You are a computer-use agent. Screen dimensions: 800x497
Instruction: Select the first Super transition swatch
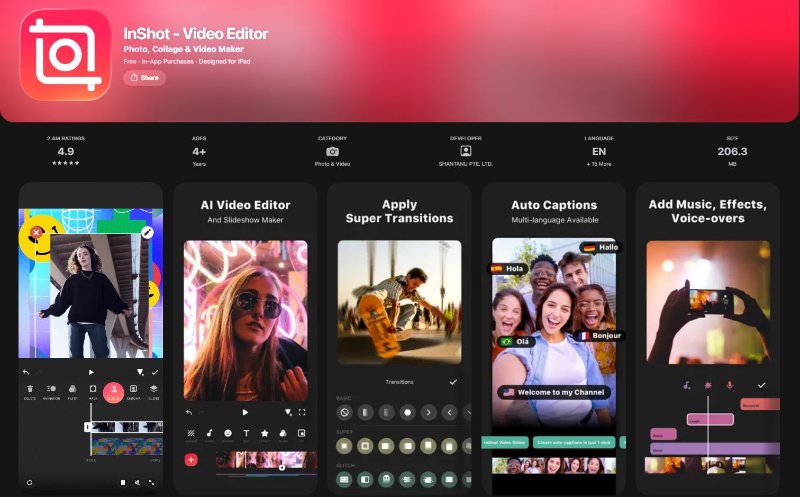(344, 446)
